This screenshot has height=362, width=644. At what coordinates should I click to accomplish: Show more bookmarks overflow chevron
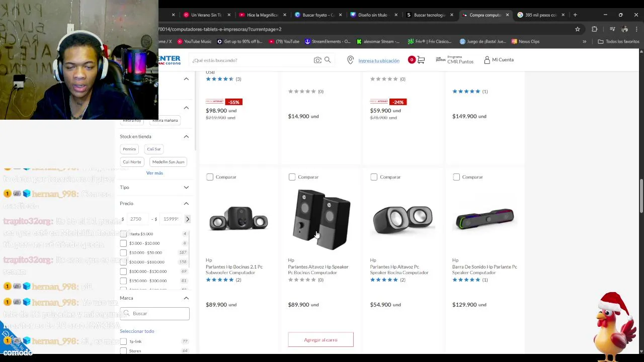click(x=584, y=41)
